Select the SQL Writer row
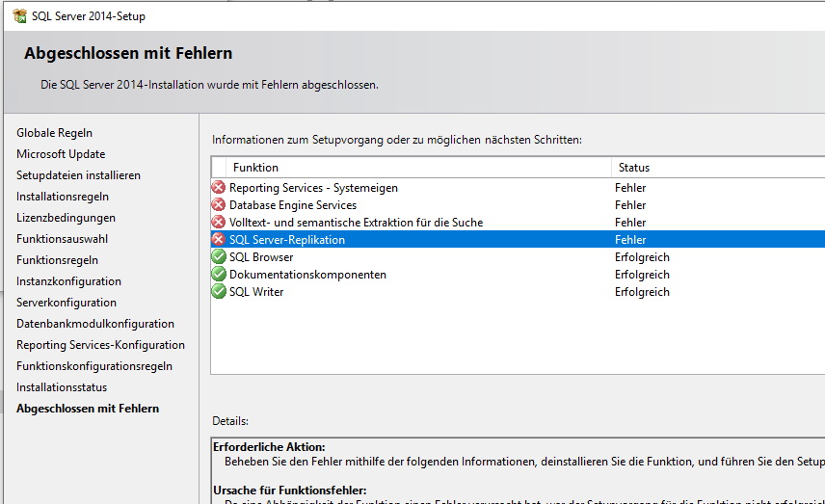The image size is (825, 504). [518, 292]
